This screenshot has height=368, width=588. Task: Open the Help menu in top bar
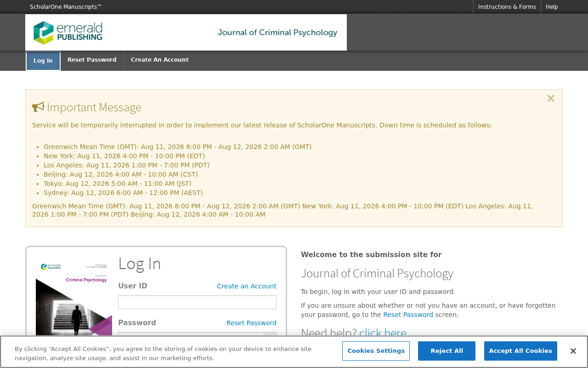[552, 7]
